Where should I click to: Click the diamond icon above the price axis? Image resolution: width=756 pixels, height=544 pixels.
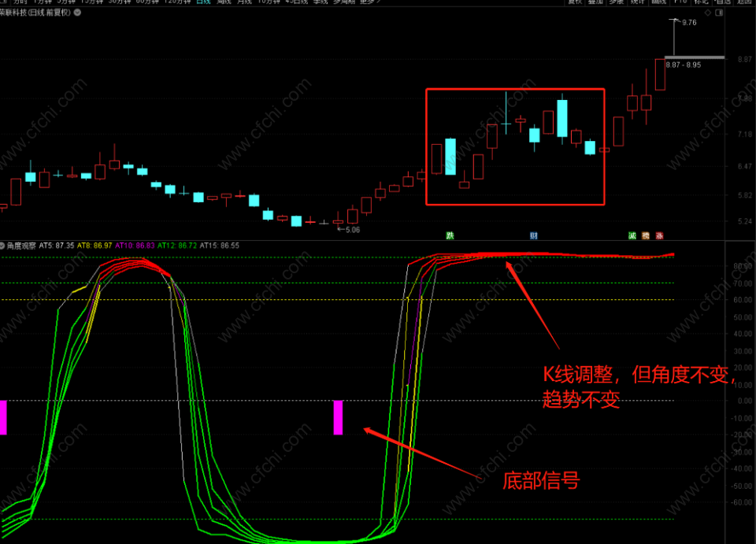(x=707, y=13)
